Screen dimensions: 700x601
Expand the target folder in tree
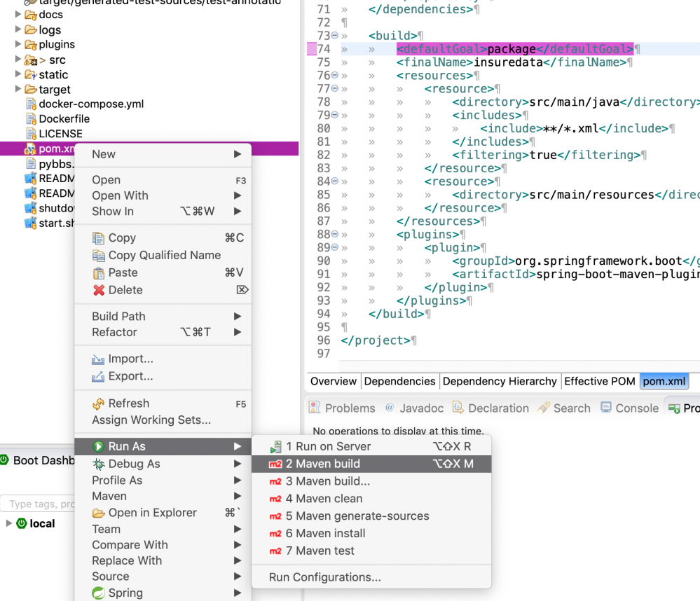18,90
